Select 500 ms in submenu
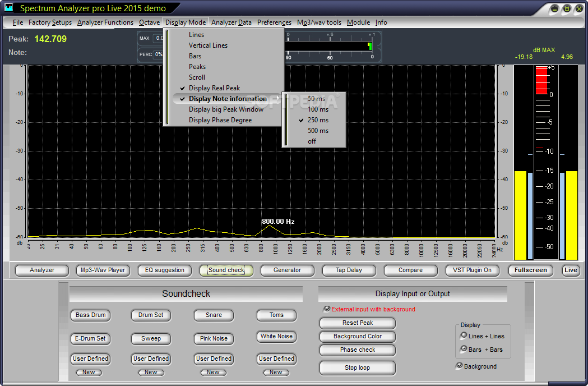Viewport: 588px width, 386px height. [x=317, y=131]
